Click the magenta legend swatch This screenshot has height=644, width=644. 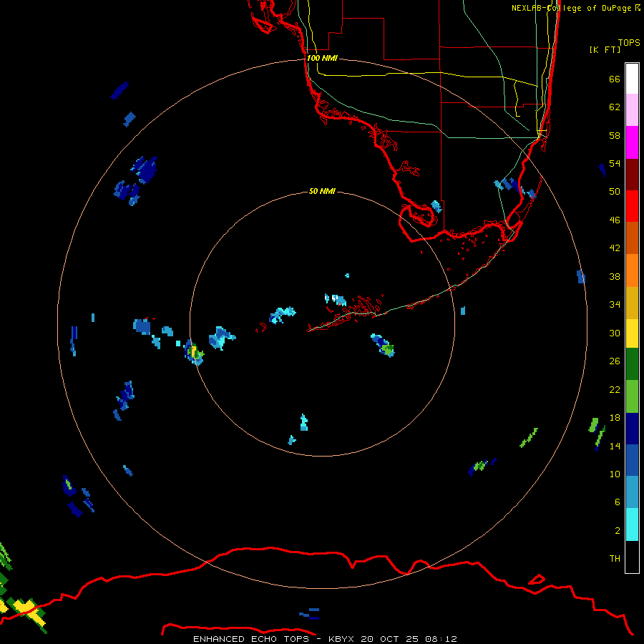tap(632, 142)
